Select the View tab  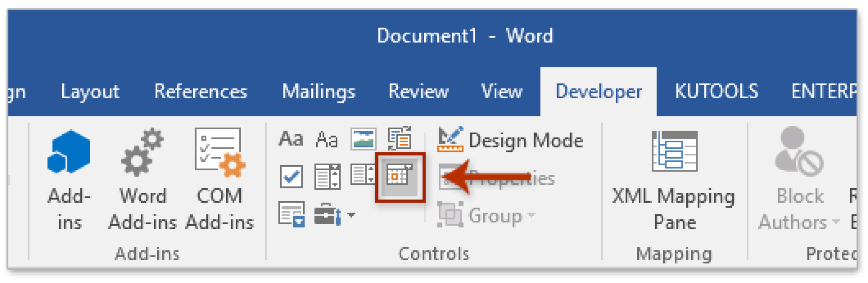[x=501, y=92]
